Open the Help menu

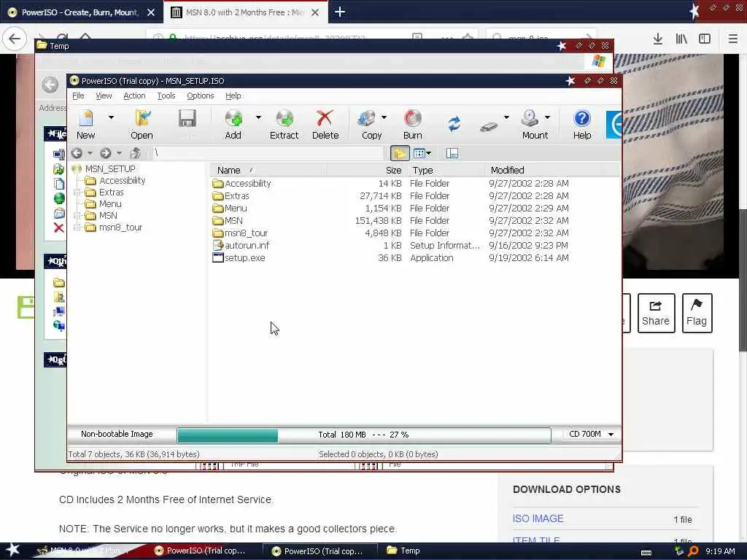tap(233, 96)
